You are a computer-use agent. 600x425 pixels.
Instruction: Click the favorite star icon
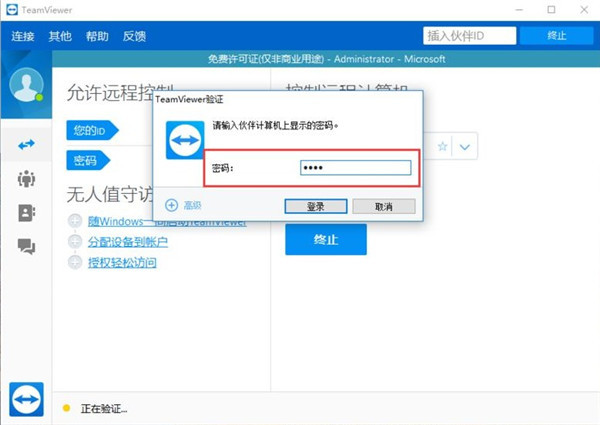tap(443, 146)
